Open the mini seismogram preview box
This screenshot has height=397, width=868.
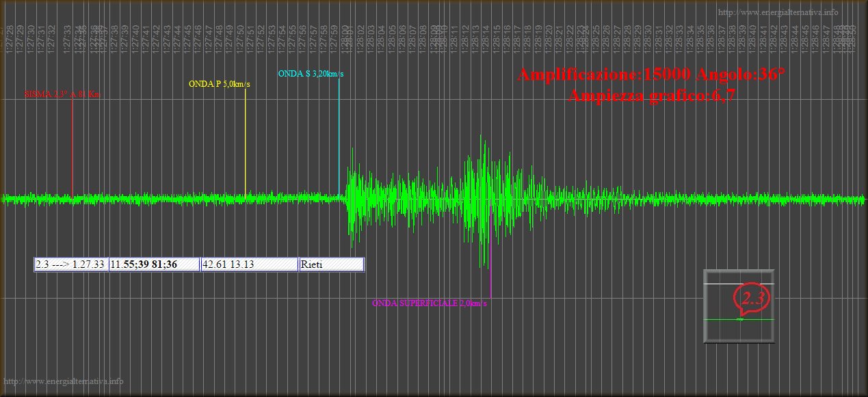pos(739,306)
